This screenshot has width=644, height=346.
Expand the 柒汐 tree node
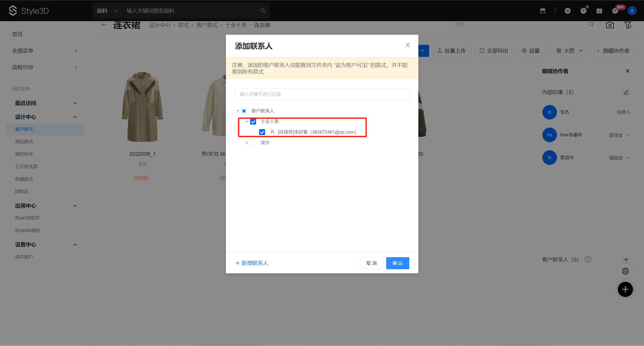[247, 143]
